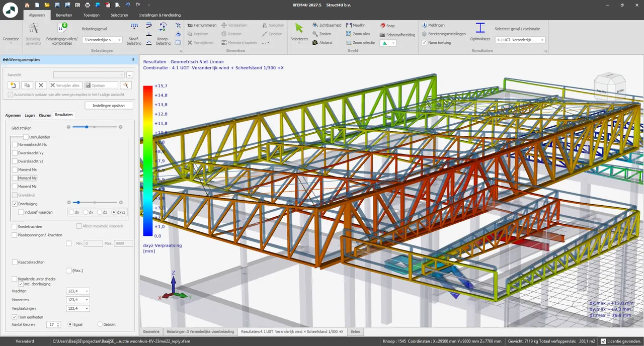The width and height of the screenshot is (644, 346).
Task: Open Instellingen & Handleiding tab
Action: [x=159, y=15]
